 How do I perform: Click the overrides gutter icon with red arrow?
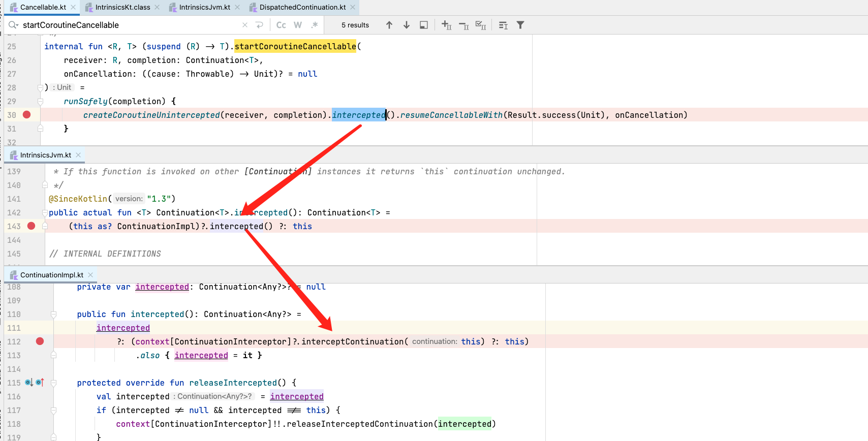(40, 383)
